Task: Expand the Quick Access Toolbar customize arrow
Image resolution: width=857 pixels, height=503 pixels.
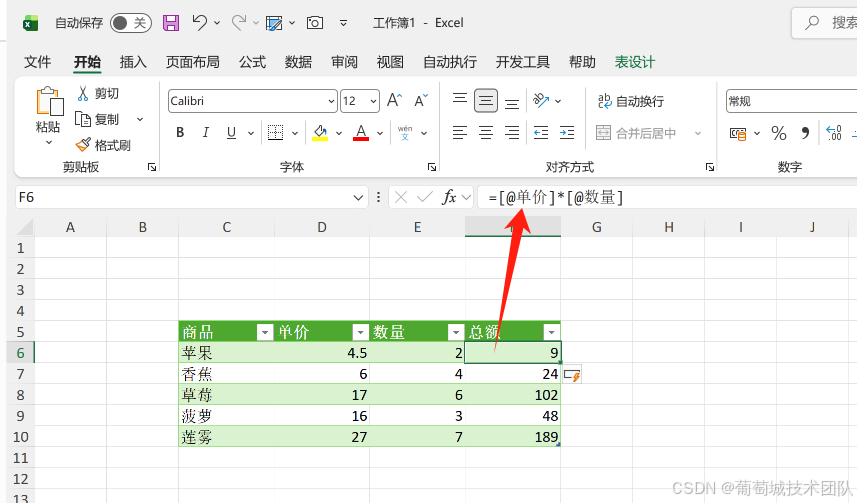Action: point(343,23)
